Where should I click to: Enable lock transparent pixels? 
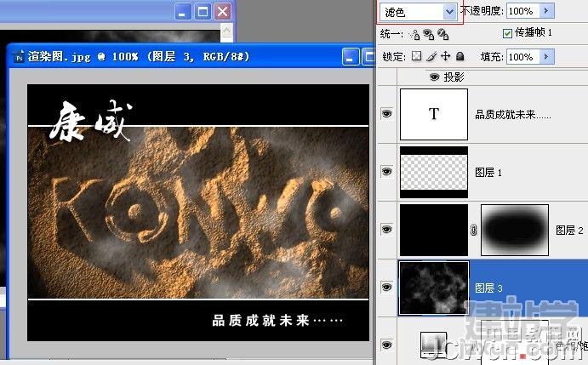click(x=417, y=56)
